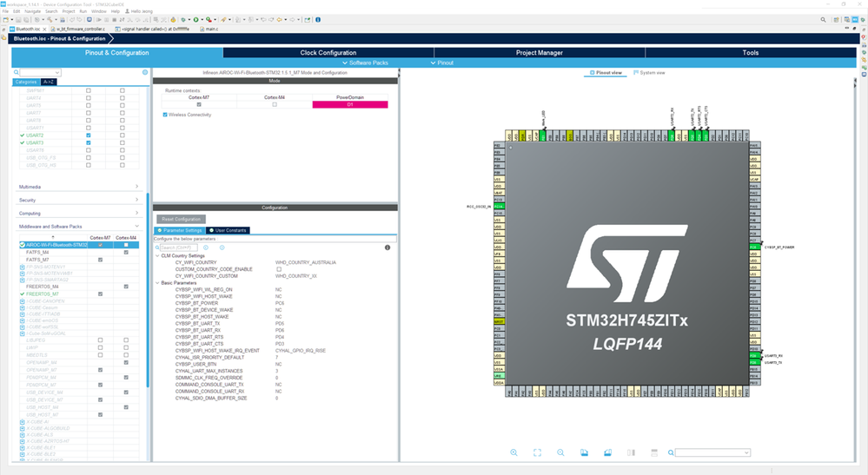Viewport: 868px width, 475px height.
Task: Click the Reset Configuration button
Action: 181,219
